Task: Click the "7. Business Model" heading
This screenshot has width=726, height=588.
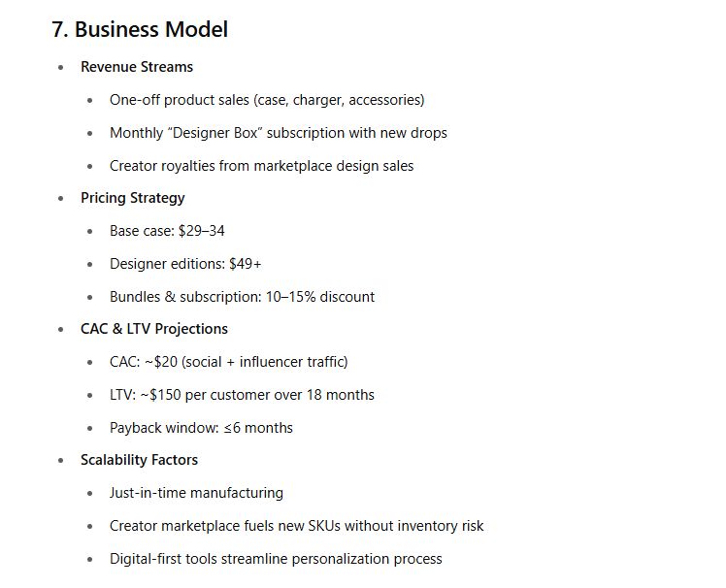Action: (140, 30)
